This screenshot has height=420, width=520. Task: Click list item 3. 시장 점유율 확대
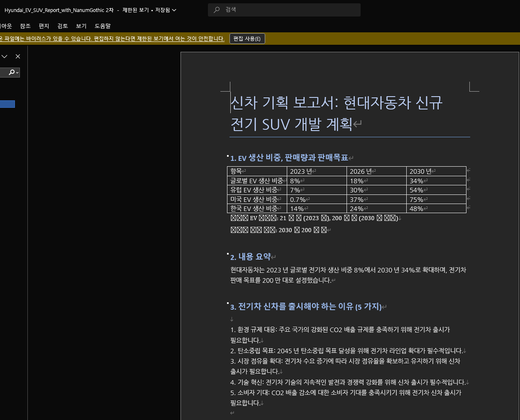(345, 366)
